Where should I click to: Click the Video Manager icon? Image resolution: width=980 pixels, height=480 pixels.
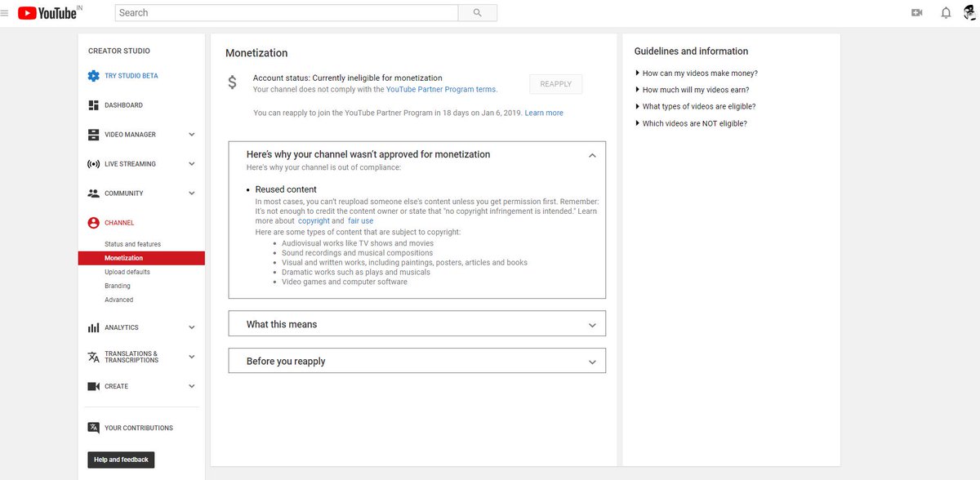tap(93, 135)
